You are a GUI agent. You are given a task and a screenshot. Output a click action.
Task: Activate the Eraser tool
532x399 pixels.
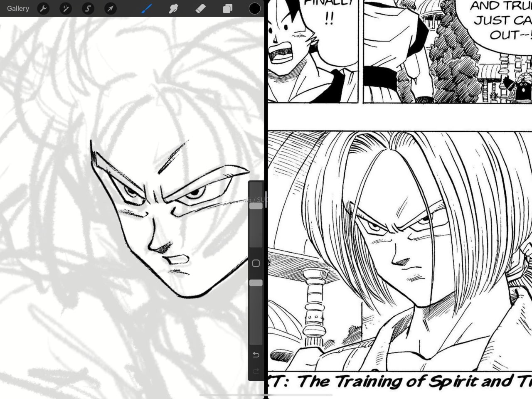pyautogui.click(x=200, y=8)
